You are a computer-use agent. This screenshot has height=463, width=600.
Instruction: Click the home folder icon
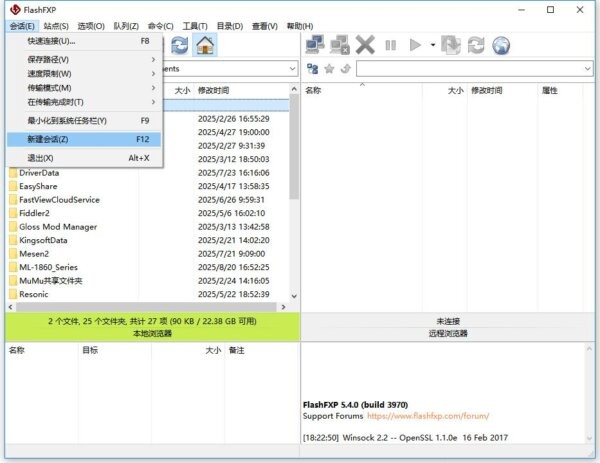pyautogui.click(x=205, y=45)
